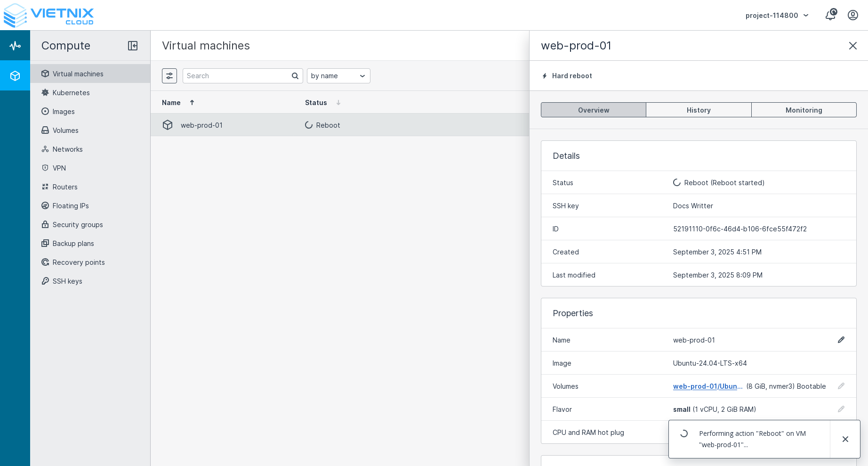
Task: Dismiss the Reboot action notification
Action: click(845, 439)
